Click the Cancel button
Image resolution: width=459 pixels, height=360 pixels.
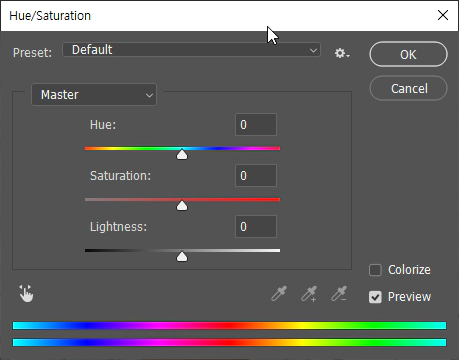(408, 88)
